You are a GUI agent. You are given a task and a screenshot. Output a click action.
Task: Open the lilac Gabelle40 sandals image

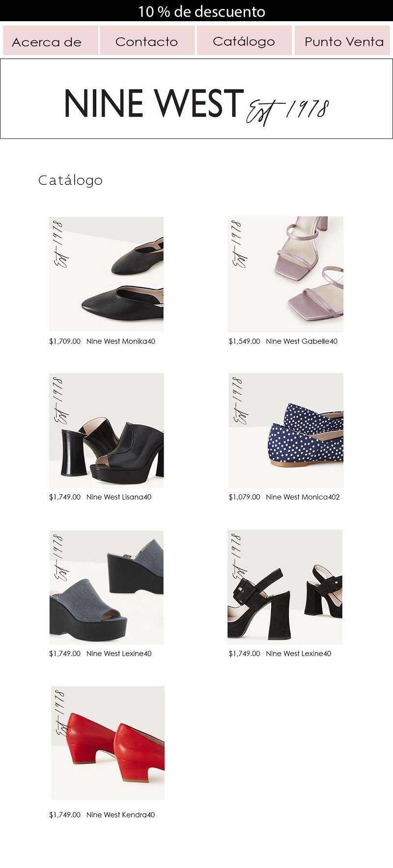tap(285, 274)
